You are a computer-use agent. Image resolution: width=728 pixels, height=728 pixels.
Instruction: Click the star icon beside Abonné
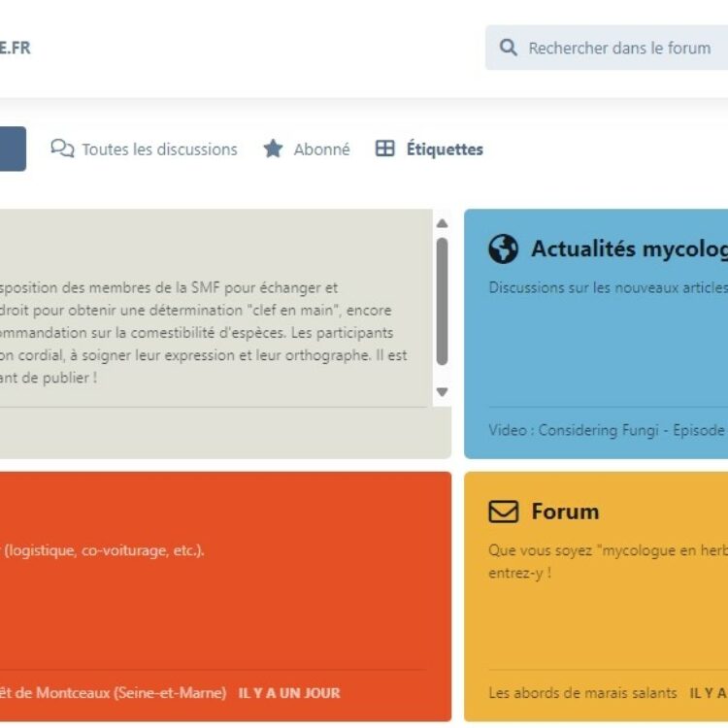point(273,149)
